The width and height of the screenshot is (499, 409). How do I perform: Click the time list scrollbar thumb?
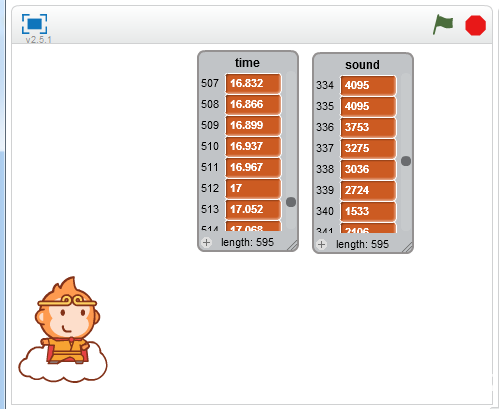pos(291,202)
